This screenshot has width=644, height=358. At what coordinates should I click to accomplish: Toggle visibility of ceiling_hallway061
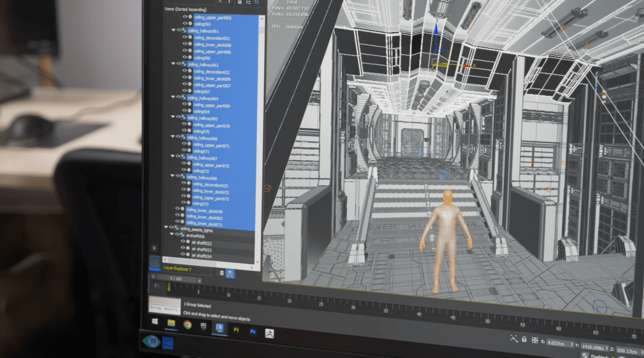[179, 30]
